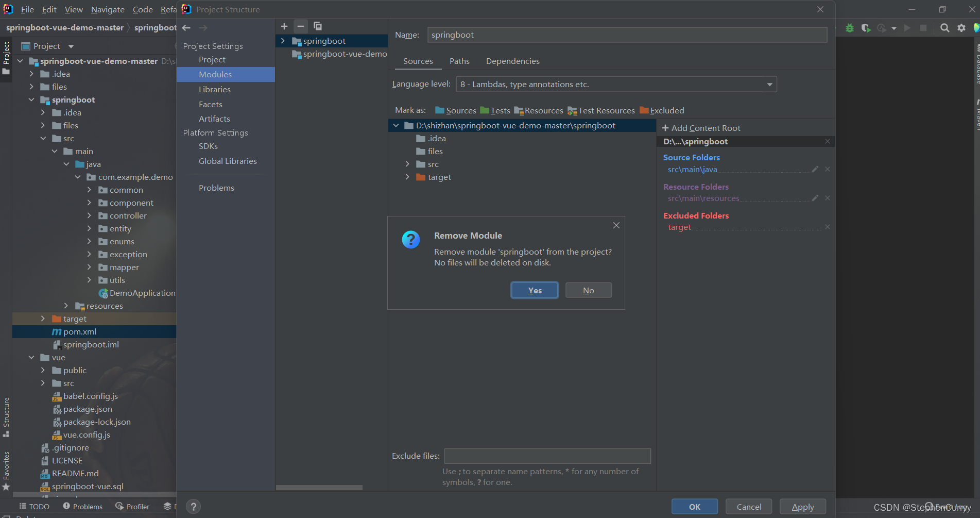Expand the common package in project tree
Viewport: 980px width, 518px height.
(x=89, y=190)
